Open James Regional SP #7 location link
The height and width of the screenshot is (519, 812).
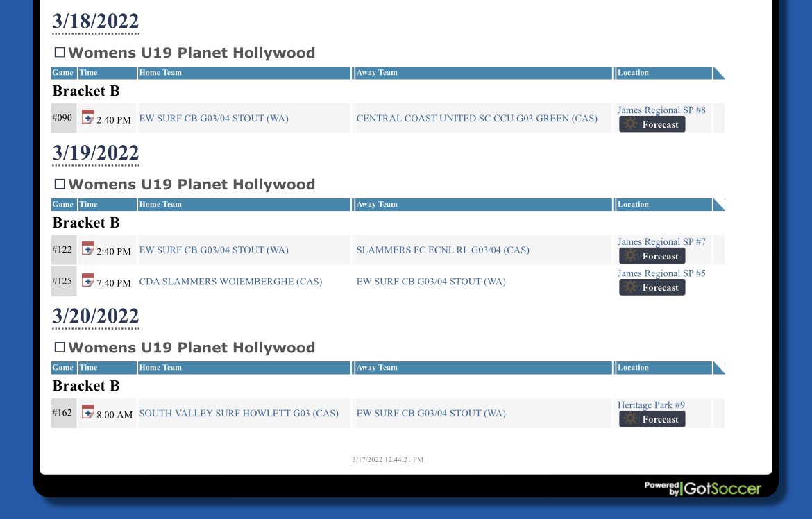pos(661,241)
